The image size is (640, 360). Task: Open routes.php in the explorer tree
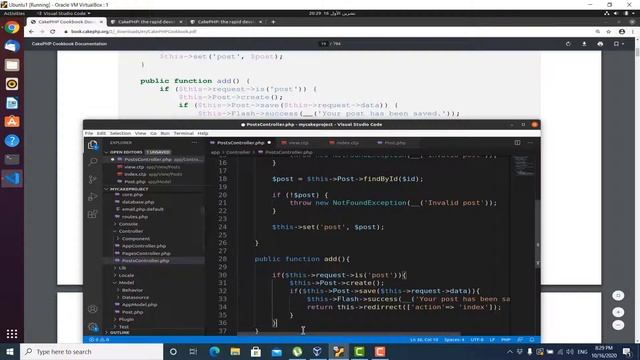(134, 217)
